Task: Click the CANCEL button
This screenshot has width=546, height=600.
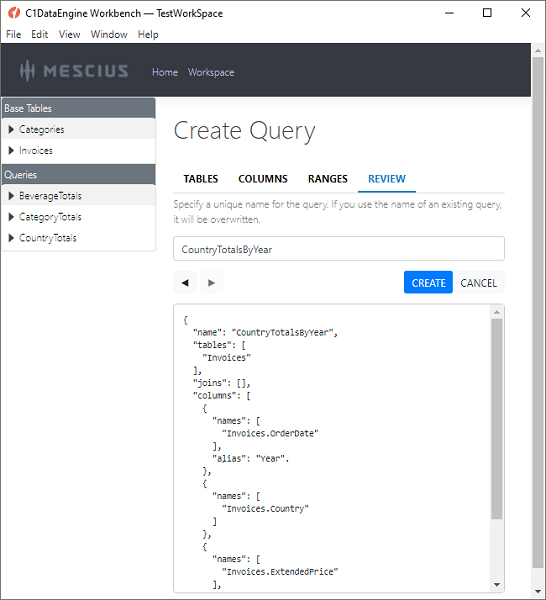Action: (x=479, y=283)
